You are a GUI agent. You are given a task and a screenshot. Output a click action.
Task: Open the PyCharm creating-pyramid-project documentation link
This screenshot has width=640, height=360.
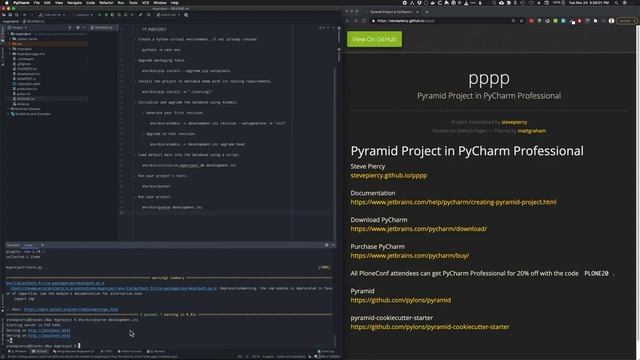coord(453,202)
